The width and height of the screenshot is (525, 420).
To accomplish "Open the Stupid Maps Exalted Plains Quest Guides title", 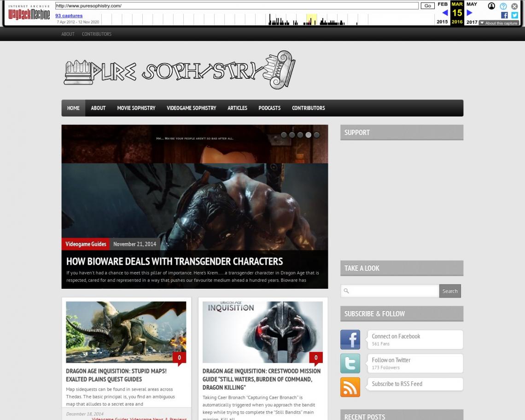I will [x=116, y=375].
